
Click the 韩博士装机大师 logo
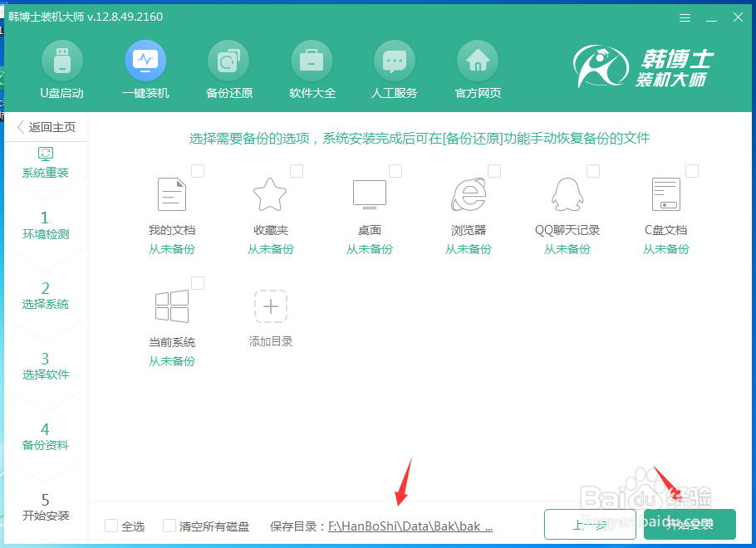[x=644, y=68]
